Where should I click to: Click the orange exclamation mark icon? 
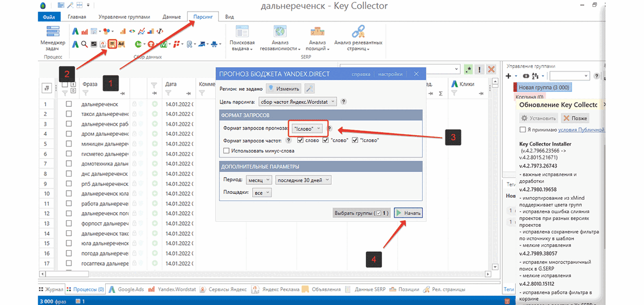pyautogui.click(x=480, y=69)
